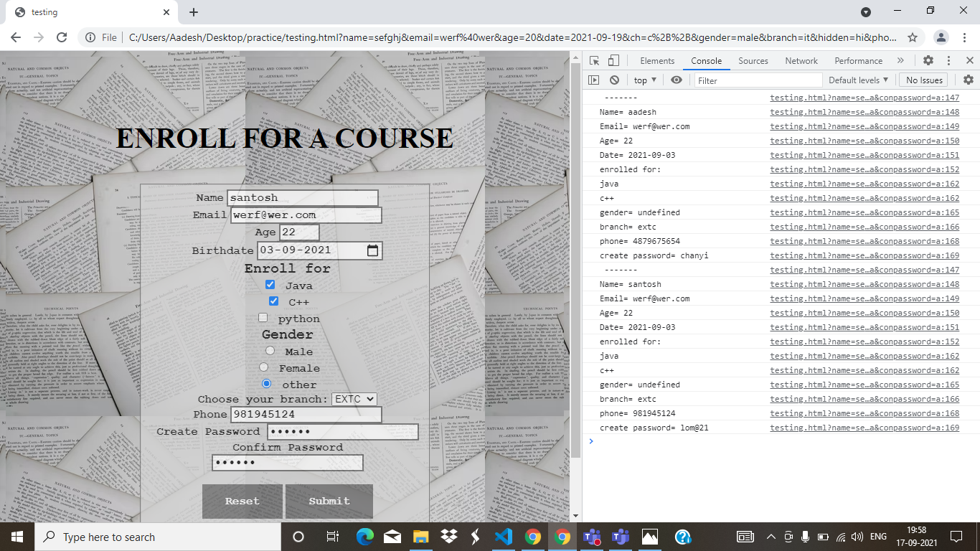Switch to the Sources tab
This screenshot has height=551, width=980.
click(753, 61)
